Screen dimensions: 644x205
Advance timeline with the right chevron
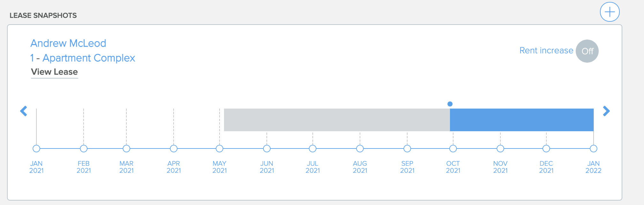[x=606, y=111]
